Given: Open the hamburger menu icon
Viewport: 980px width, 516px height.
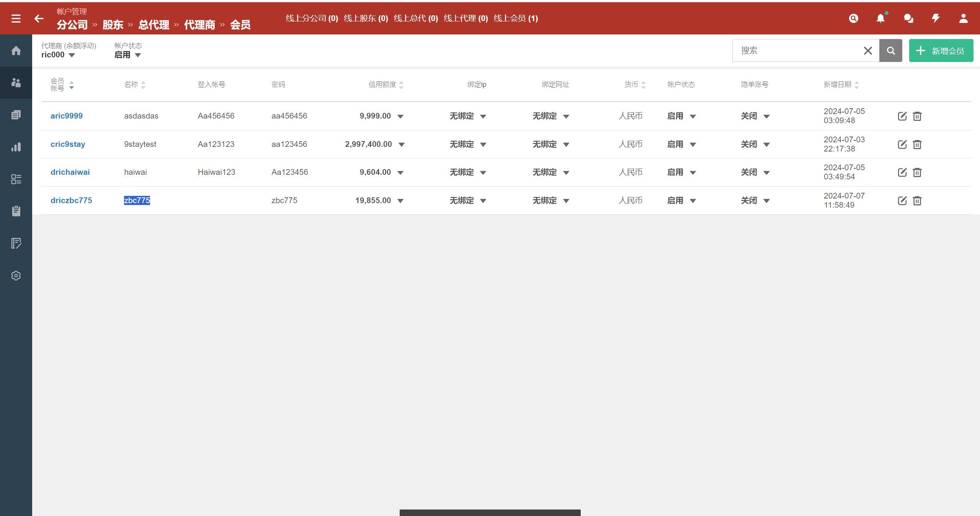Looking at the screenshot, I should (x=16, y=18).
